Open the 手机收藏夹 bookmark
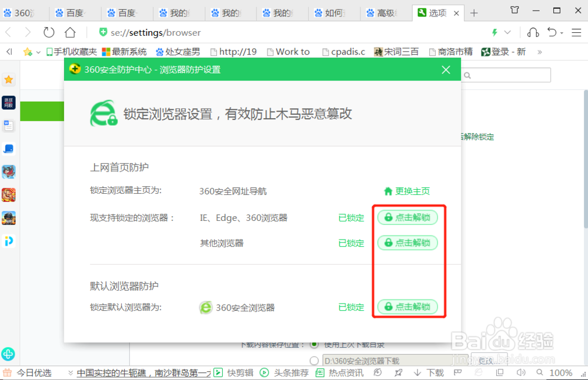 [x=71, y=52]
